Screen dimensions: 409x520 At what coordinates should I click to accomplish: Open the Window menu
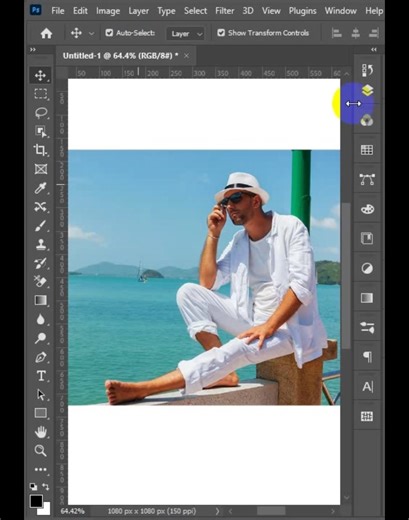[x=341, y=11]
